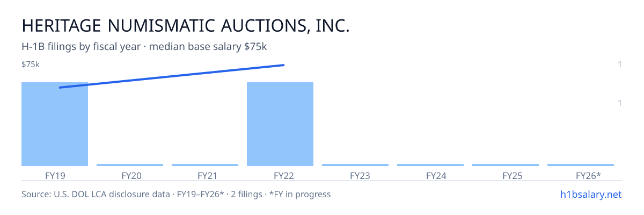Click the small FY25 bar
Screen dimensions: 644x215
click(x=506, y=165)
